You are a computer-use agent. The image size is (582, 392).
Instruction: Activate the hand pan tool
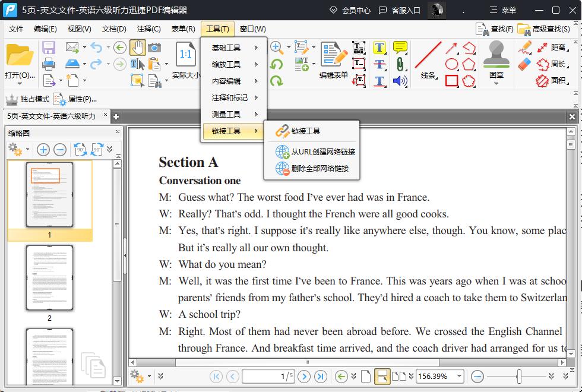(x=139, y=48)
